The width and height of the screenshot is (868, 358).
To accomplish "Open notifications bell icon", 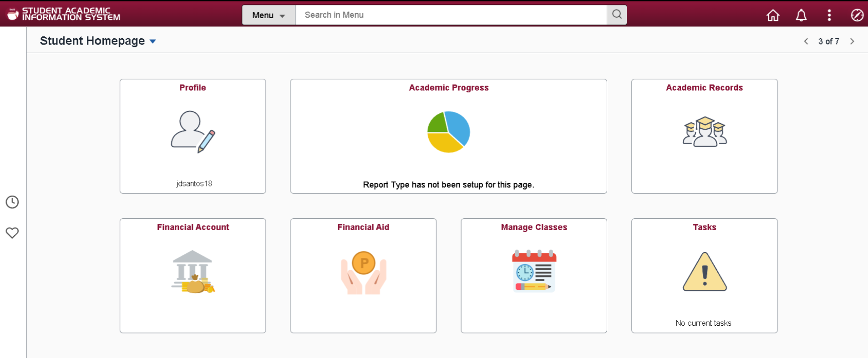I will click(x=801, y=15).
